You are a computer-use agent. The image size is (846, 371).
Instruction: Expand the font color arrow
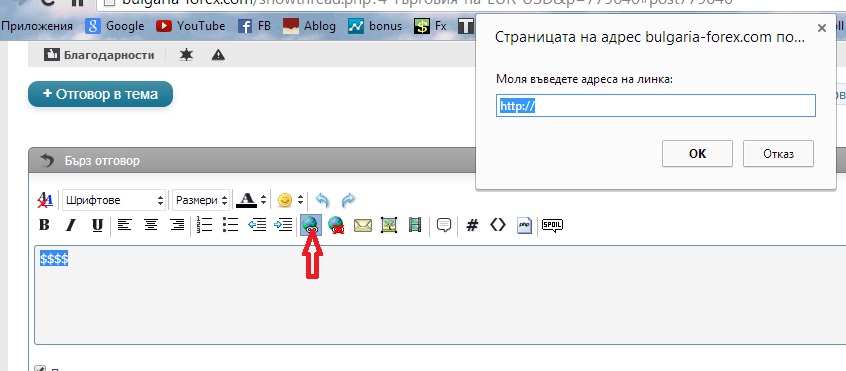click(263, 200)
